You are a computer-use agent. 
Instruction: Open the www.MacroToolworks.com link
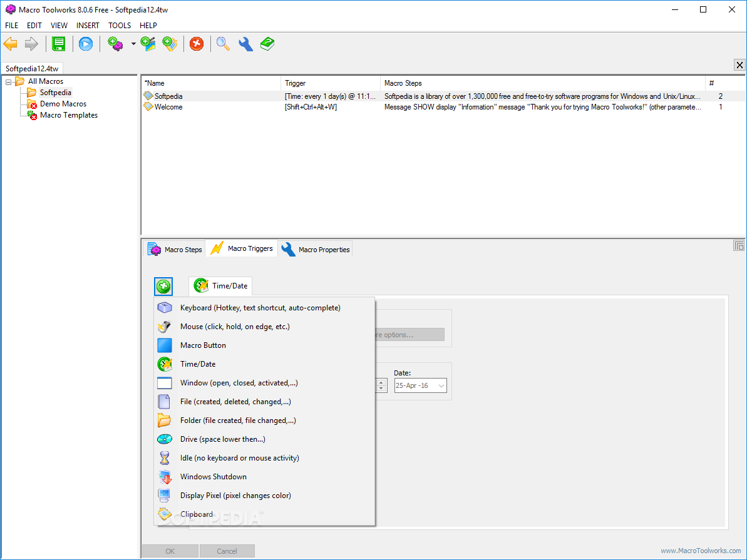[x=700, y=551]
